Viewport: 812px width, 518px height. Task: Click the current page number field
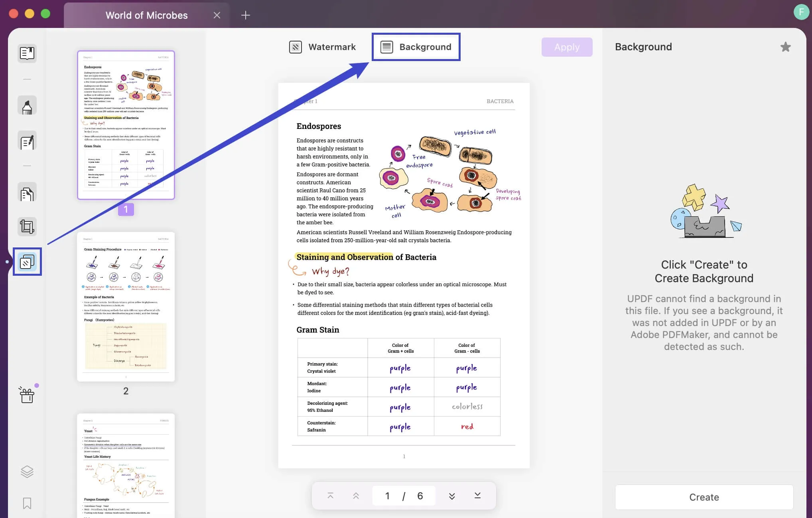click(x=387, y=496)
